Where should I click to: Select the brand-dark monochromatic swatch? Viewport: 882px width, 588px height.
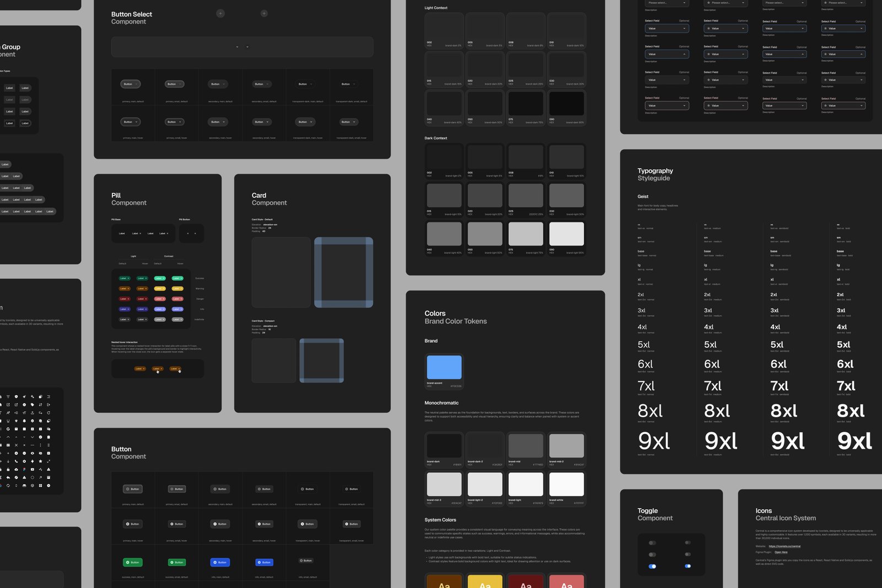[x=444, y=446]
